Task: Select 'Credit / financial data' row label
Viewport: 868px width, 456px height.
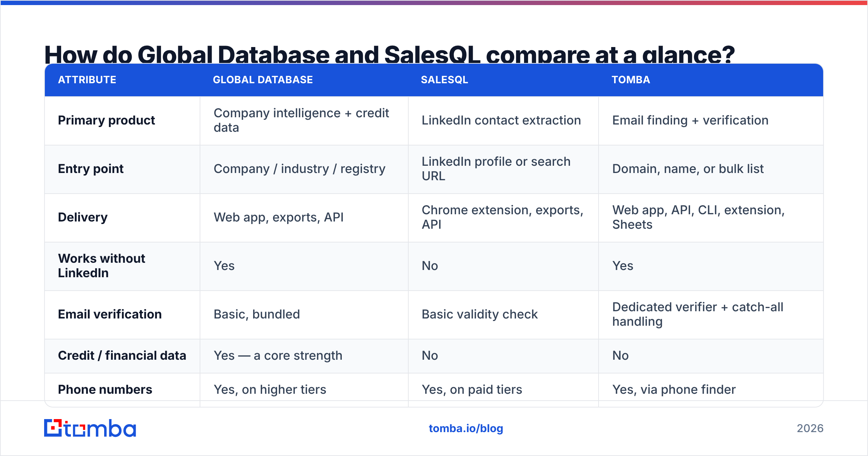Action: (122, 355)
